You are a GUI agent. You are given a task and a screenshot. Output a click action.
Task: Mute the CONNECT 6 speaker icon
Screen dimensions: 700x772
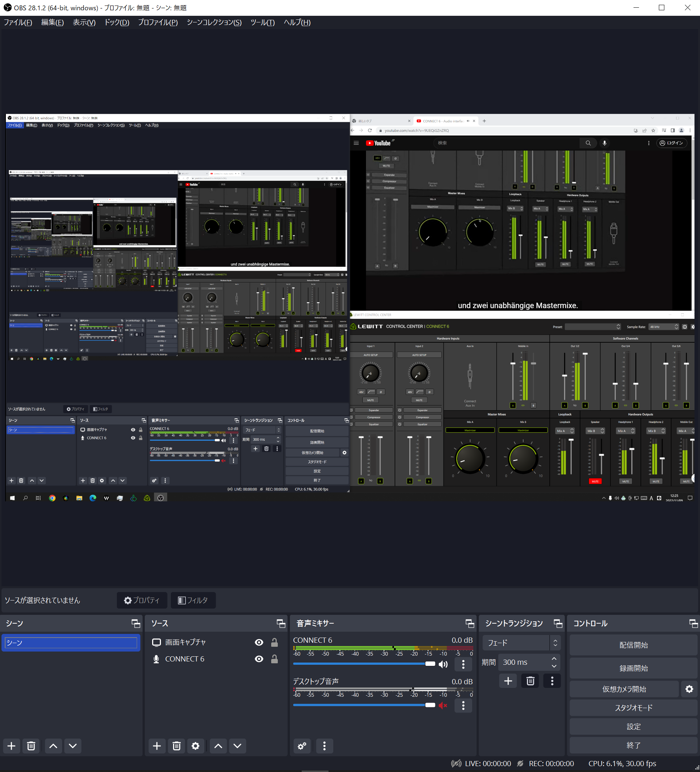443,664
